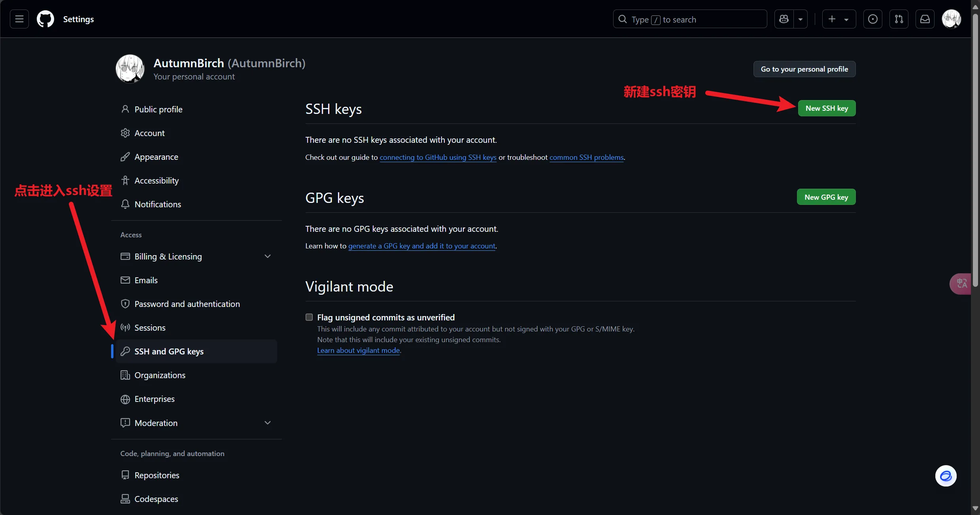This screenshot has height=515, width=980.
Task: Open the Notifications inbox icon
Action: [925, 19]
